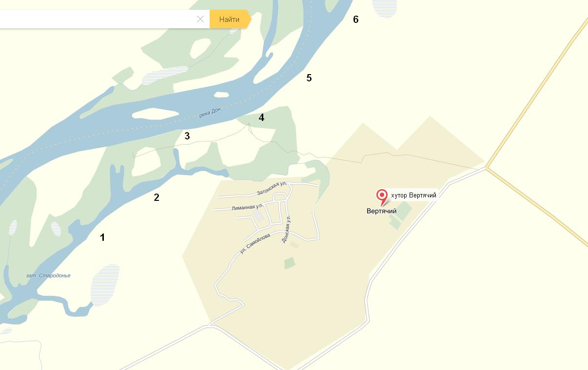Select map marker number 4

262,117
